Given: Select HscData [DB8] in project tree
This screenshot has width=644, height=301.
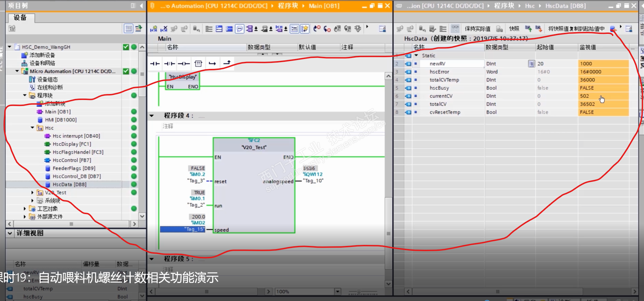Looking at the screenshot, I should [x=69, y=184].
